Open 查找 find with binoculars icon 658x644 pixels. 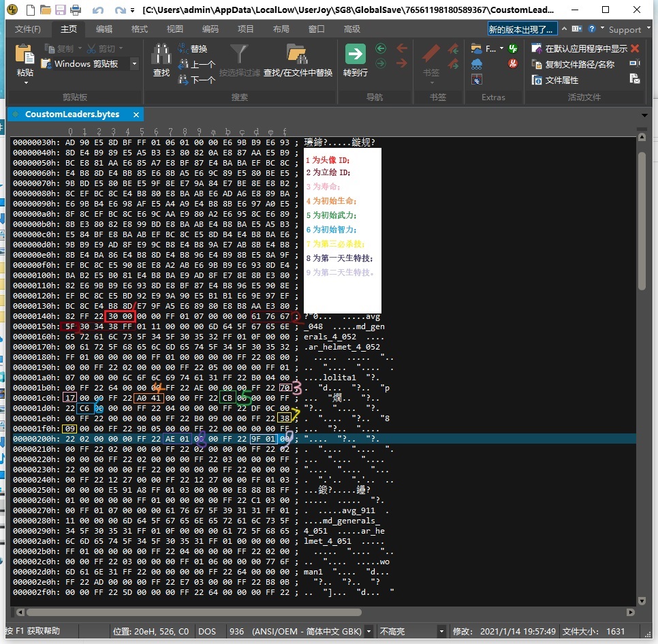tap(161, 60)
